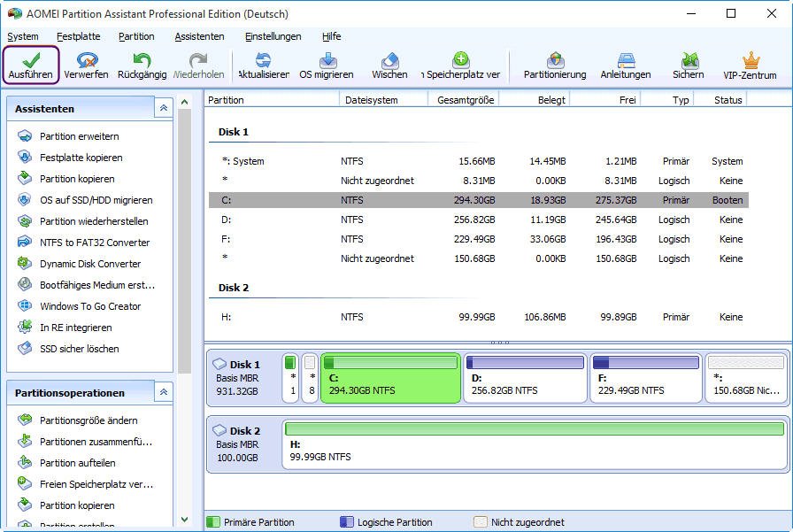Screen dimensions: 793x532
Task: Select In RE integrieren
Action: [65, 328]
